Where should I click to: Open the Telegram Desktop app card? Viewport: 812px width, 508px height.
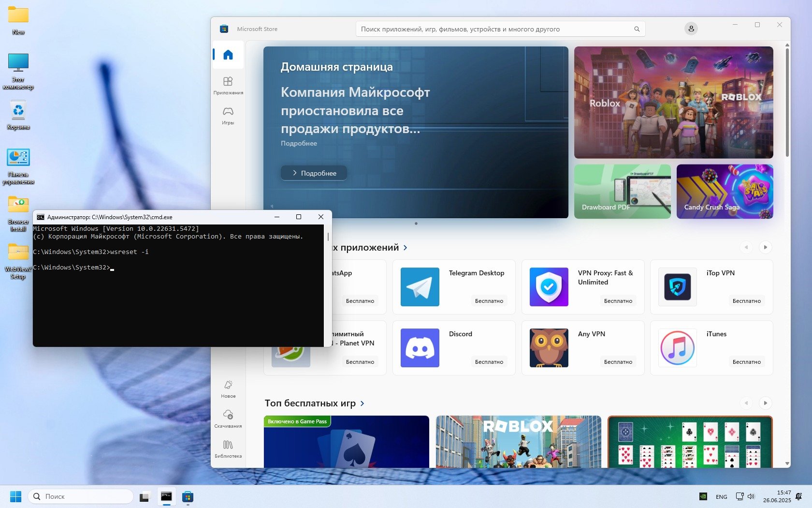(453, 287)
